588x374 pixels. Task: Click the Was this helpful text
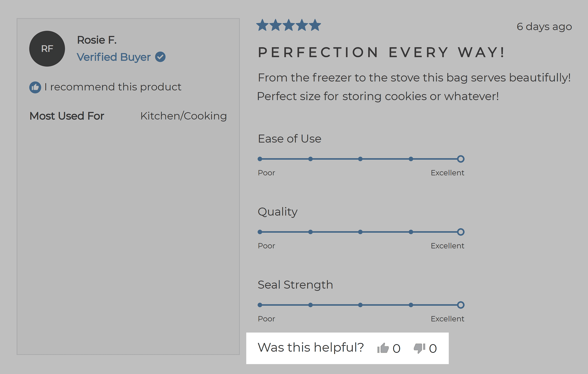311,347
